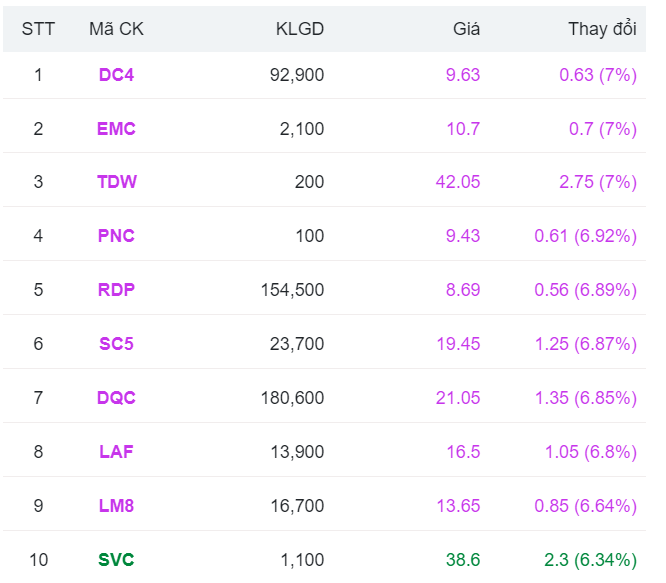Click the Thay đổi column header

(x=602, y=28)
